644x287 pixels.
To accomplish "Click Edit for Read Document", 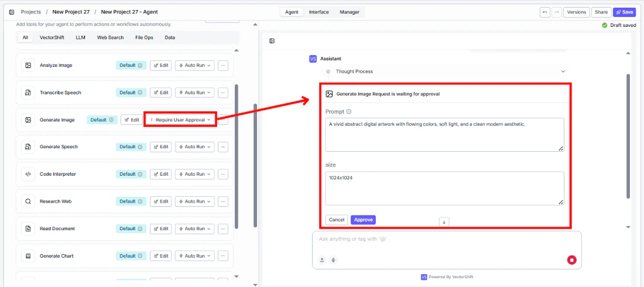I will [x=160, y=228].
